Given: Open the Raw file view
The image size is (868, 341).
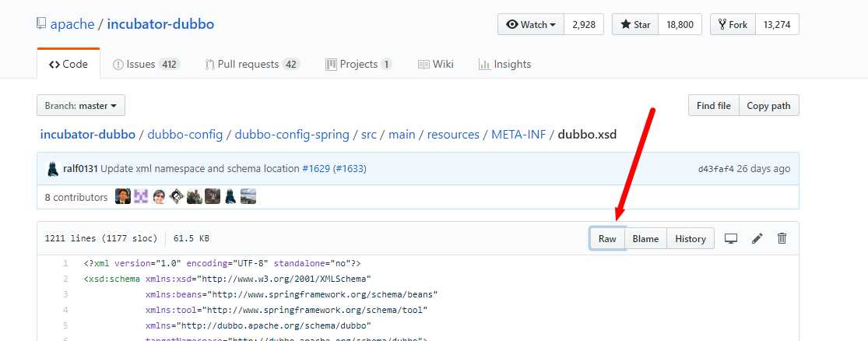Looking at the screenshot, I should click(607, 238).
